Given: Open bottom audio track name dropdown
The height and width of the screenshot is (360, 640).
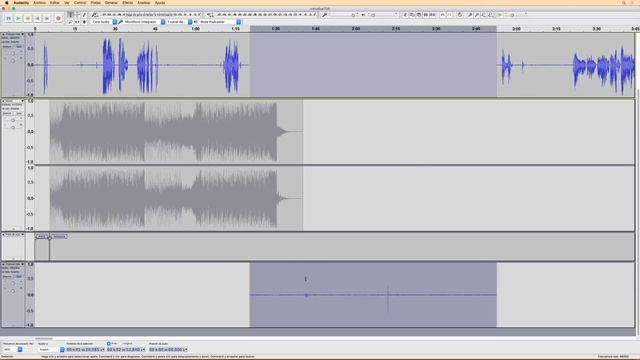Looking at the screenshot, I should coord(13,264).
